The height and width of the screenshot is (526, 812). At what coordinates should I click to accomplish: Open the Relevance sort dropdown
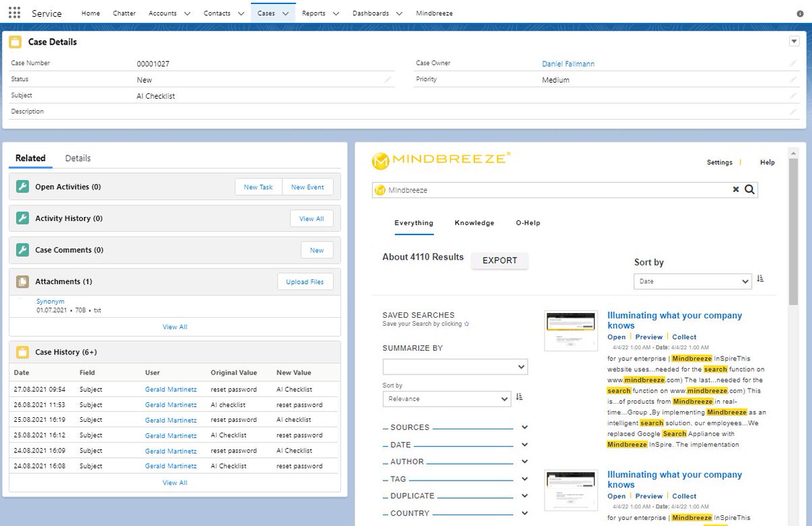click(446, 399)
